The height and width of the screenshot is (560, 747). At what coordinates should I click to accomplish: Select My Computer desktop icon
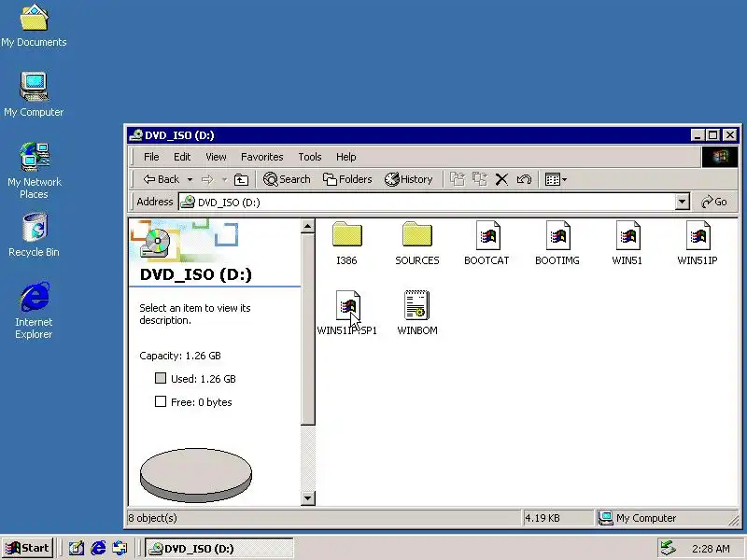(x=34, y=87)
